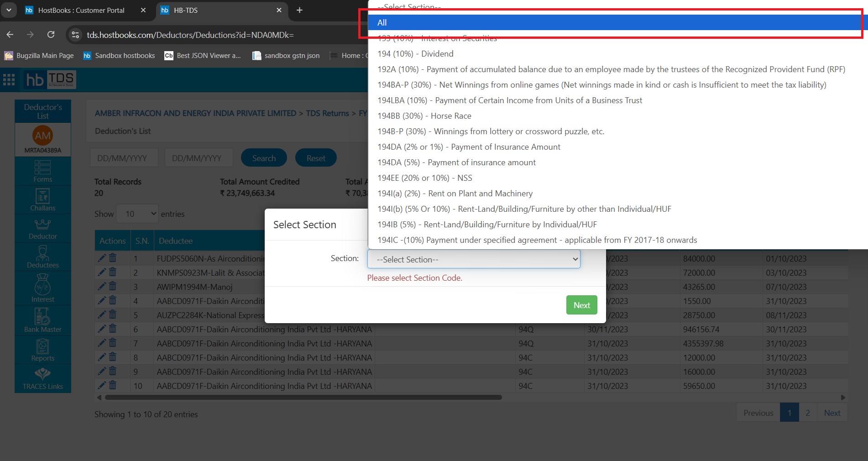
Task: Click the browser address bar URL
Action: [190, 35]
